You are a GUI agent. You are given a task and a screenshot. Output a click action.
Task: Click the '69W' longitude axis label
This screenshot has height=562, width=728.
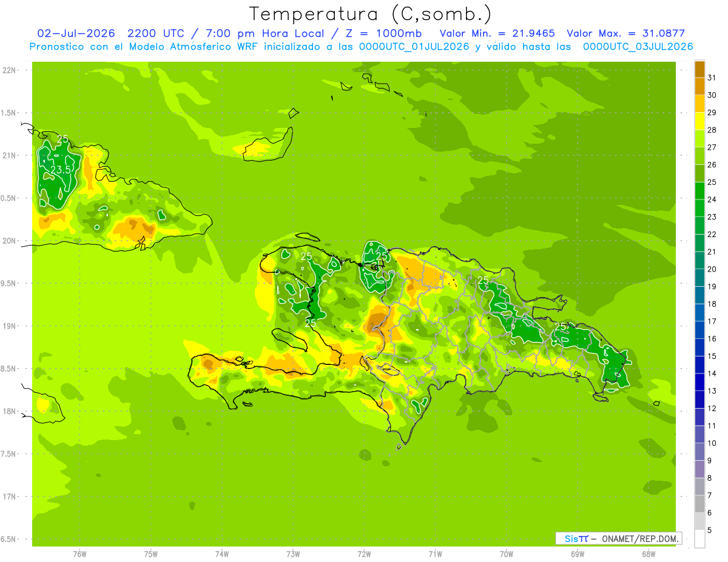tap(578, 554)
